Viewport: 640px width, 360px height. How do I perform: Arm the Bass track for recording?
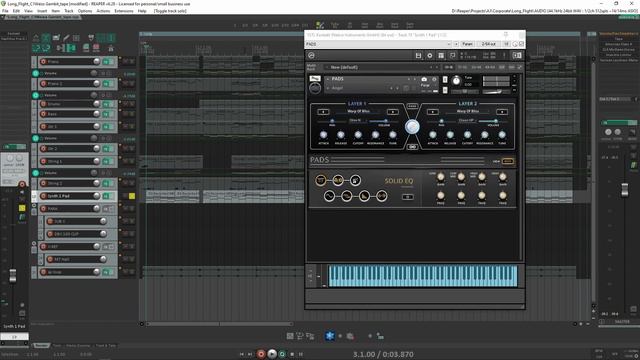point(43,114)
